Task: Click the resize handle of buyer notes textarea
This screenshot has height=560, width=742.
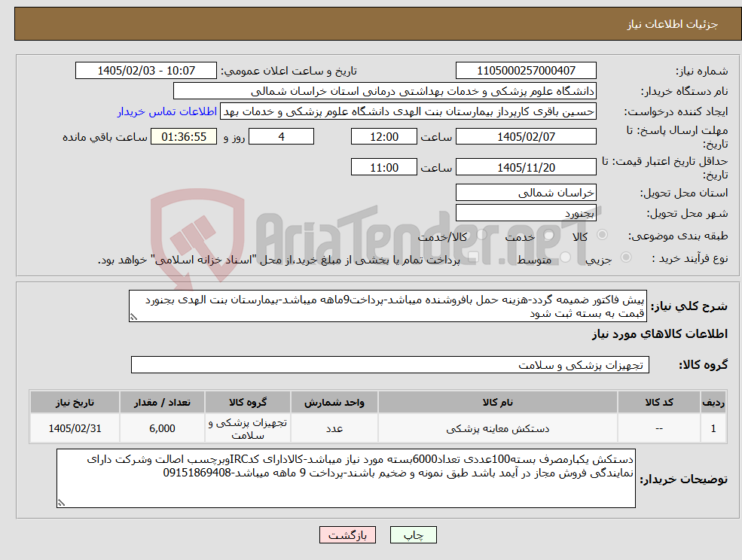Action: (x=61, y=503)
